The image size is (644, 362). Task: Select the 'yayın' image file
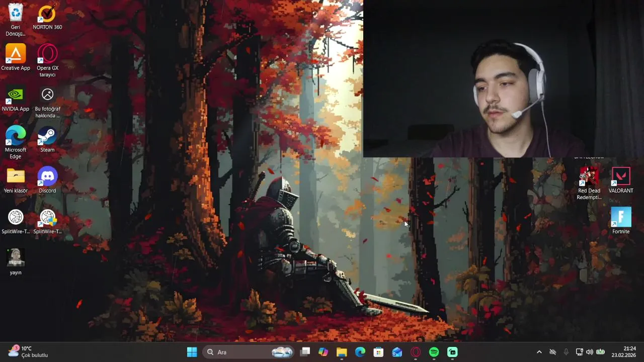[x=16, y=261]
